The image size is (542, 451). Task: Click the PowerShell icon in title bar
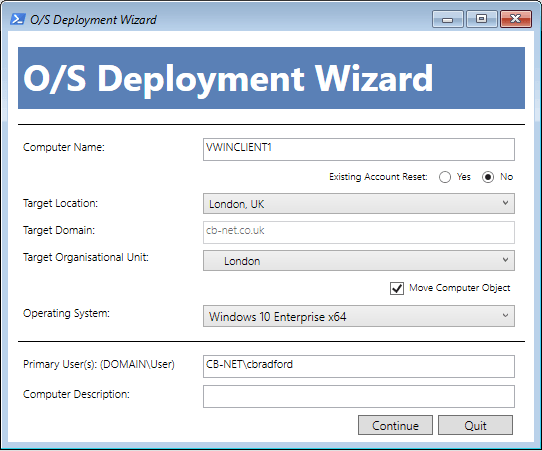[17, 19]
